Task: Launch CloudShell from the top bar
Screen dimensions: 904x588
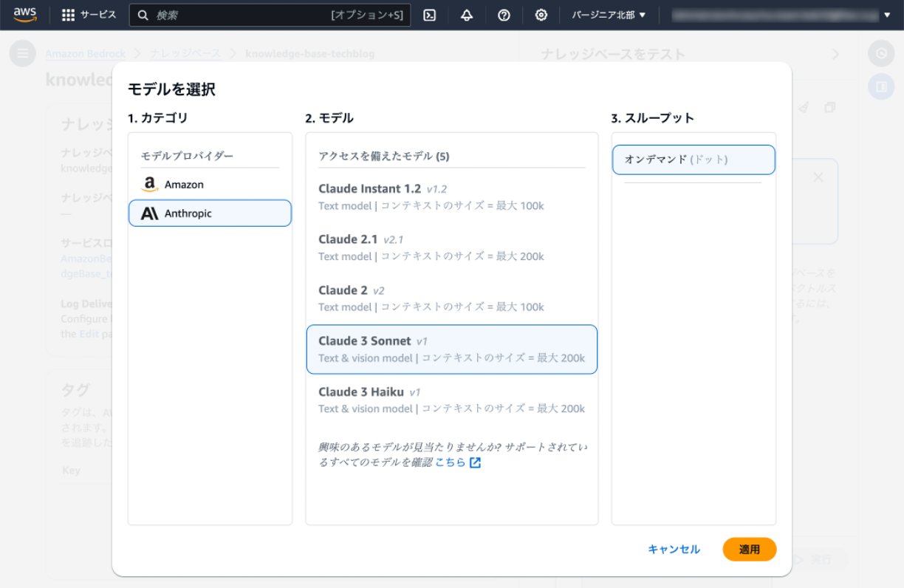Action: (429, 15)
